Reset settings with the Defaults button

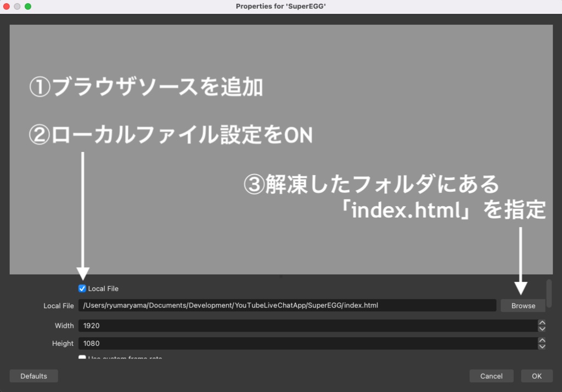[x=33, y=376]
